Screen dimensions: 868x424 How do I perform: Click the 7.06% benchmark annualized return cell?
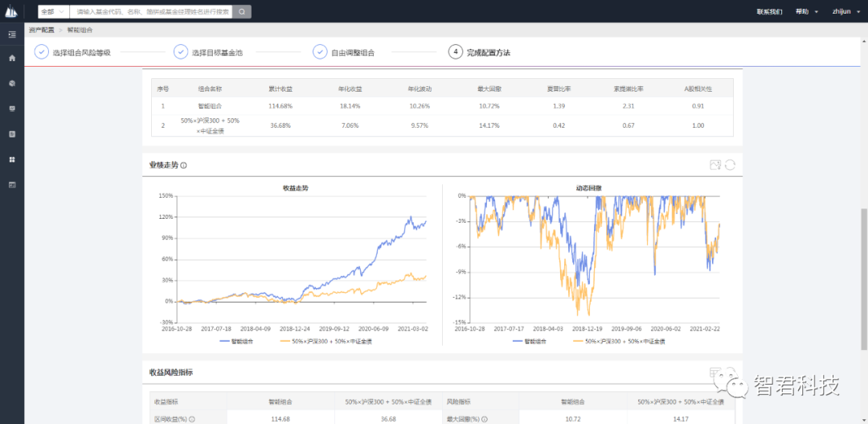click(x=350, y=126)
